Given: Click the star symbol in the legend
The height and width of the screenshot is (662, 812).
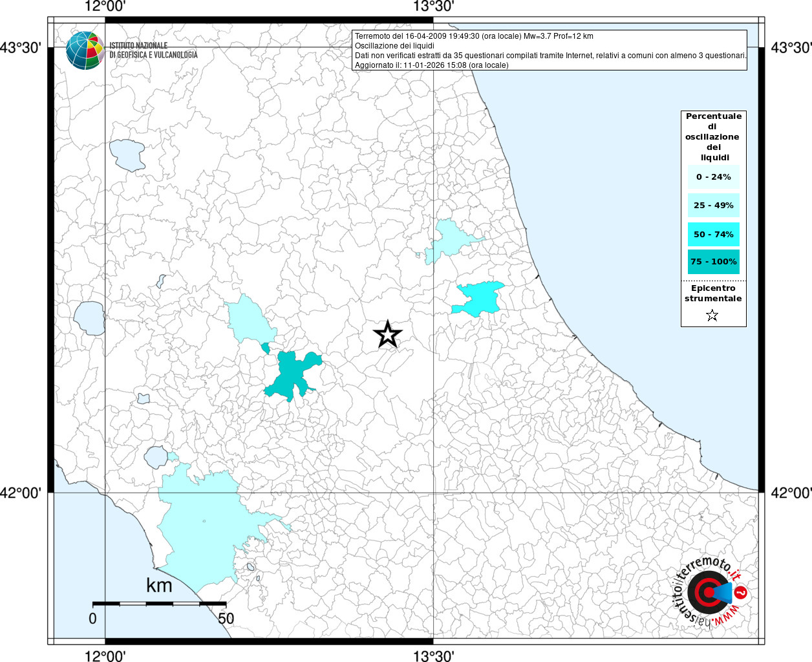Looking at the screenshot, I should [x=712, y=315].
